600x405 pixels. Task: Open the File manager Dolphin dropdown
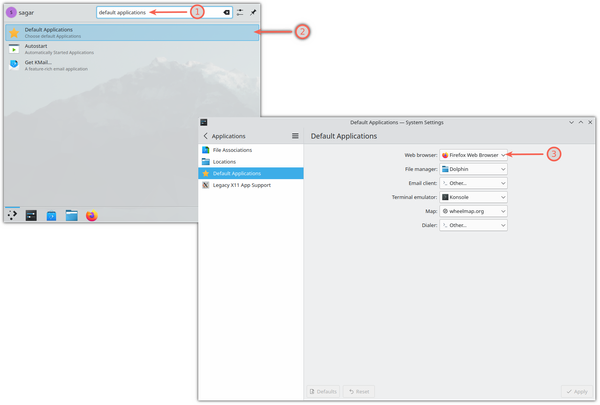pyautogui.click(x=474, y=169)
